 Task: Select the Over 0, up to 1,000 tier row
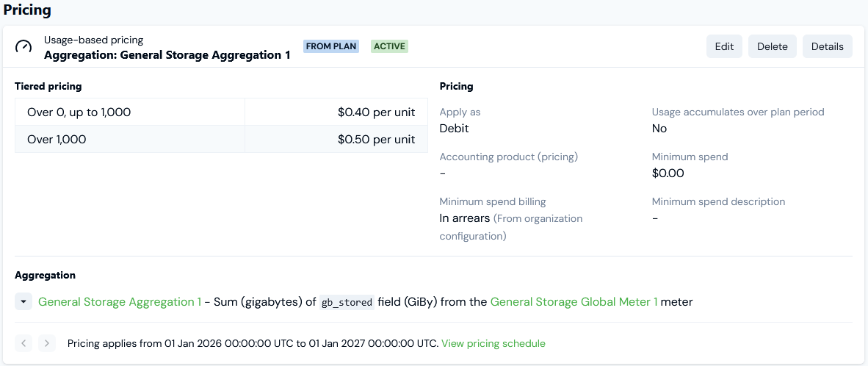(221, 112)
